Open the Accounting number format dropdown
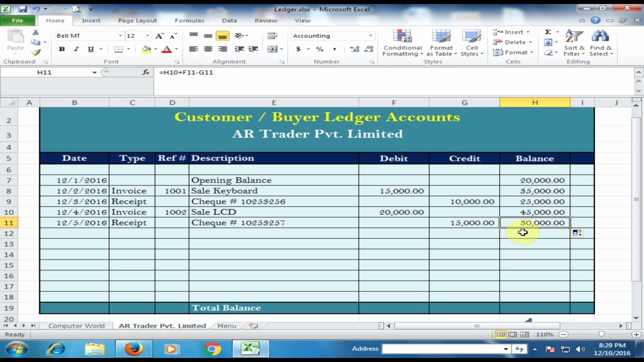Image resolution: width=644 pixels, height=362 pixels. [x=370, y=36]
